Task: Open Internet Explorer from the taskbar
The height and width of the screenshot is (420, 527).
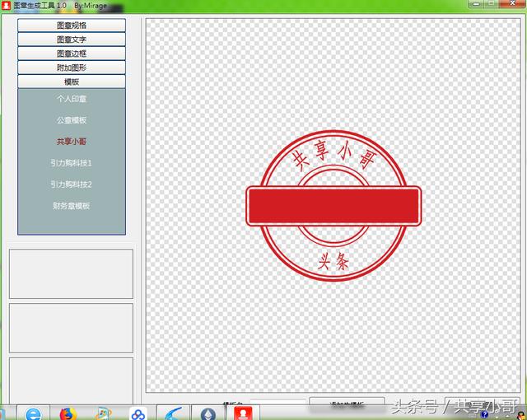Action: pos(33,413)
